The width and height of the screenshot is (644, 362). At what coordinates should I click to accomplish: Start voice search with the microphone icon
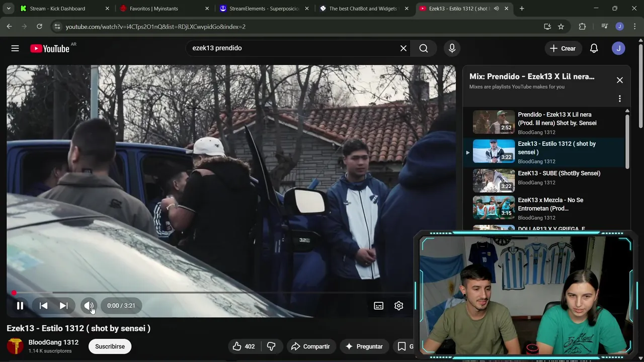pyautogui.click(x=452, y=48)
